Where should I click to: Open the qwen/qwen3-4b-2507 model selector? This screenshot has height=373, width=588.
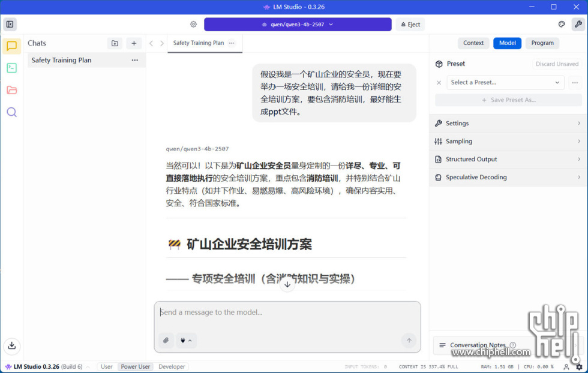(298, 25)
